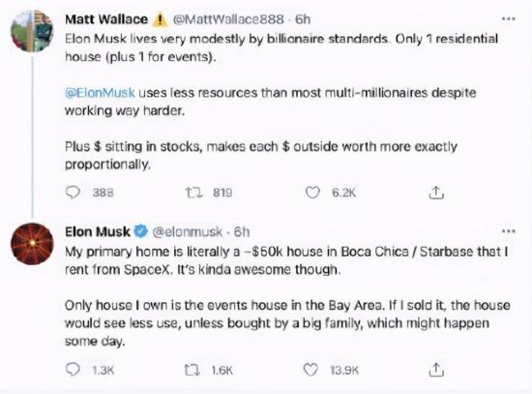Image resolution: width=532 pixels, height=394 pixels.
Task: Open the @elonmusk handle link
Action: click(188, 232)
